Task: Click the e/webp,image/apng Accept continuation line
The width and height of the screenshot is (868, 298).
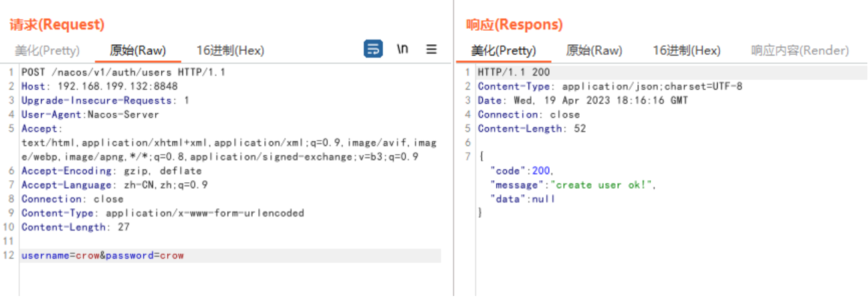Action: tap(220, 157)
